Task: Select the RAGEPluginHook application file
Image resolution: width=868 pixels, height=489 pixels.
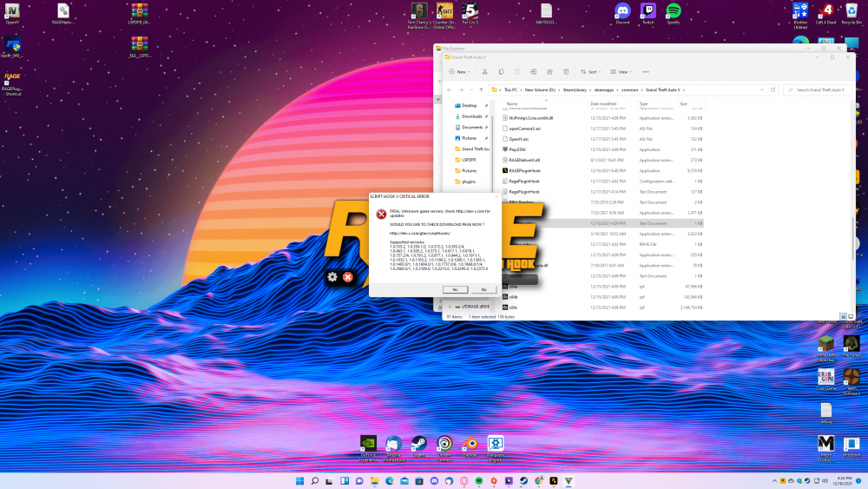Action: pyautogui.click(x=525, y=170)
